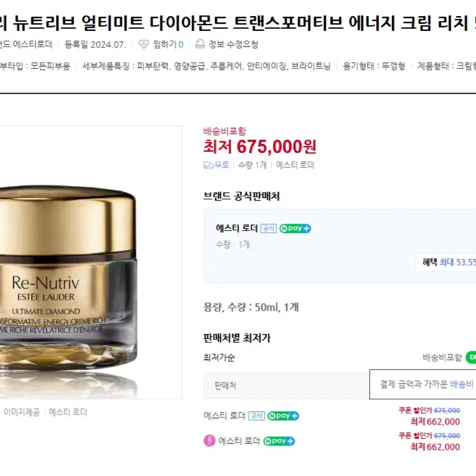The image size is (476, 476).
Task: Click the free shipping truck icon
Action: (x=209, y=165)
